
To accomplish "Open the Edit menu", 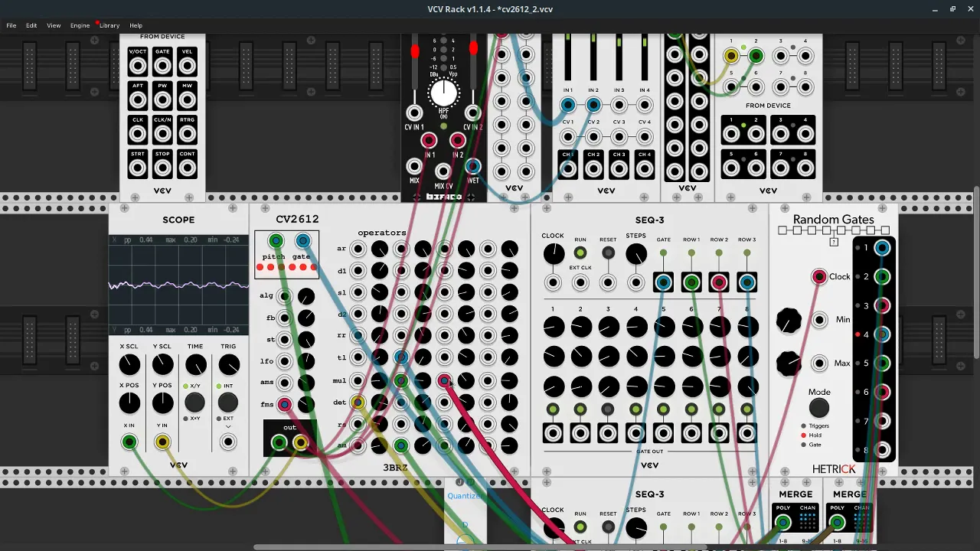I will [31, 25].
